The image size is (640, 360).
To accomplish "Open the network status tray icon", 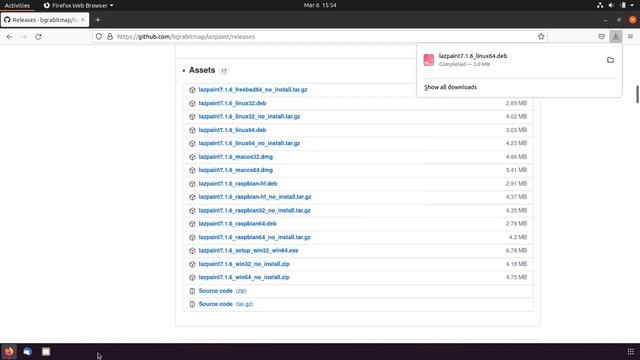I will [x=600, y=5].
